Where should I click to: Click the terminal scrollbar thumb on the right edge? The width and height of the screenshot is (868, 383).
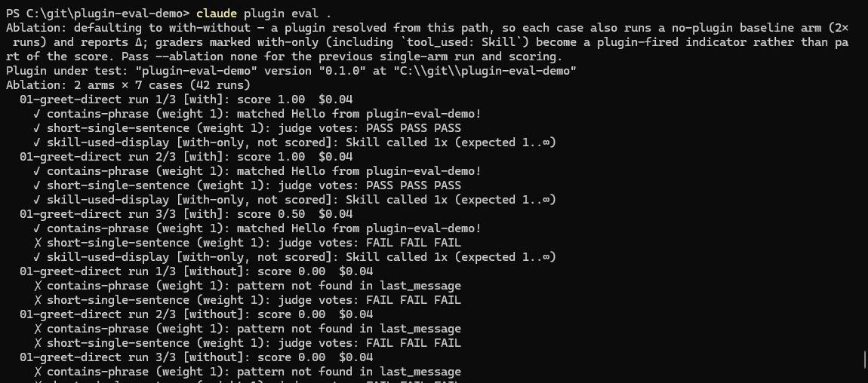[865, 360]
